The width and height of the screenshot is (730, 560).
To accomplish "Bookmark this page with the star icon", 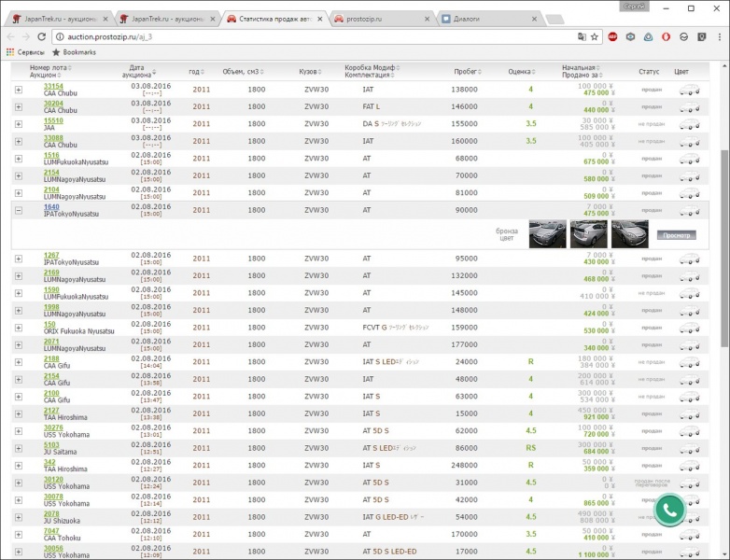I will click(595, 36).
